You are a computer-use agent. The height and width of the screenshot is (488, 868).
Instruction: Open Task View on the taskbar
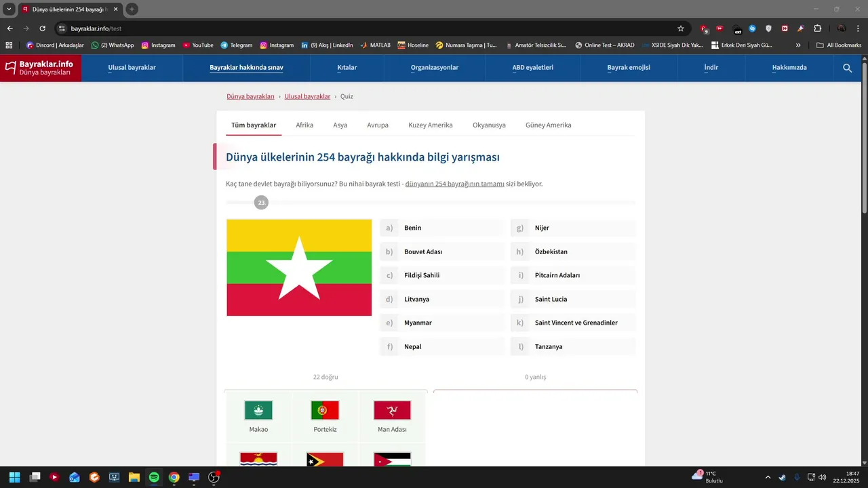35,477
